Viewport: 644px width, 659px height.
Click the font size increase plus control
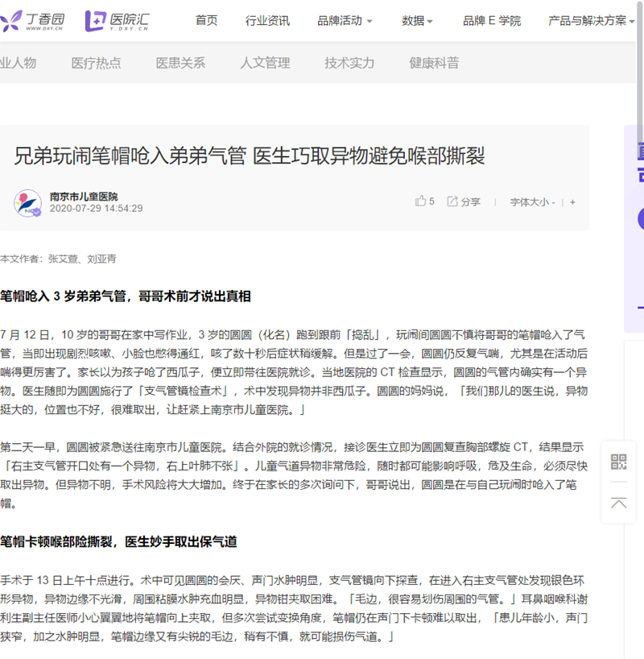tap(572, 201)
